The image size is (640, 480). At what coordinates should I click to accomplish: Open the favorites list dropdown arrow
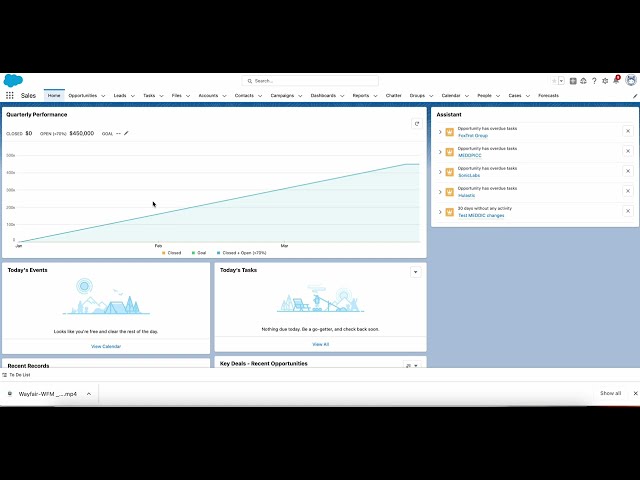(561, 81)
